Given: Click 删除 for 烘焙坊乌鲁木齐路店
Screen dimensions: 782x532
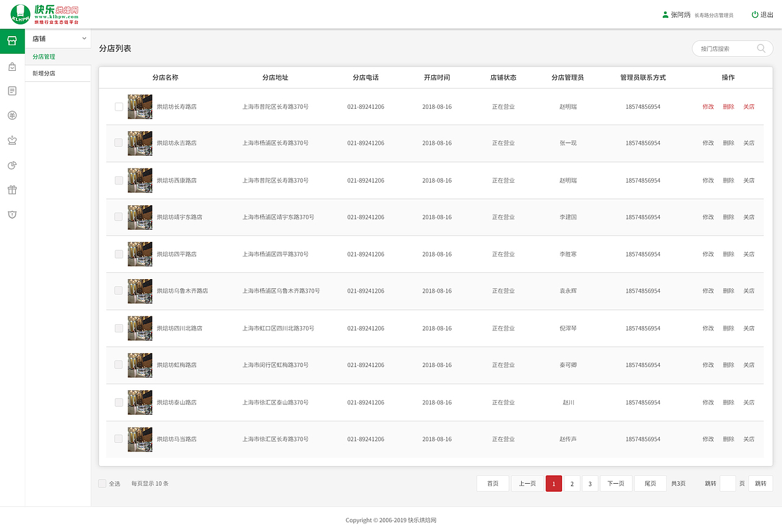Looking at the screenshot, I should pos(728,291).
